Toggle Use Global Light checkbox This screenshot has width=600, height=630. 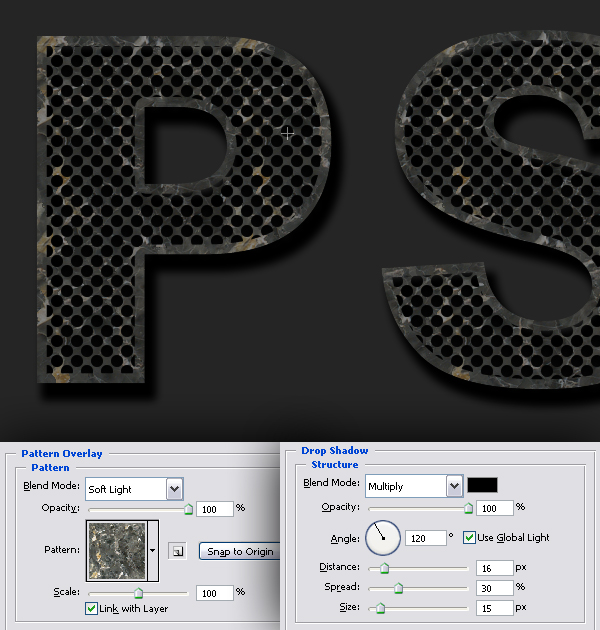pyautogui.click(x=469, y=537)
